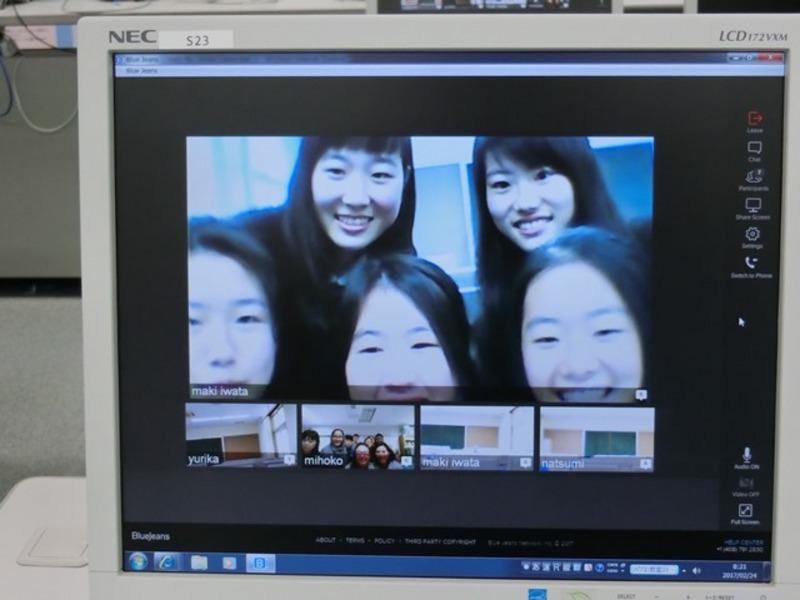This screenshot has width=800, height=600.
Task: Click the "maki iwata" name on main video
Action: pos(220,391)
